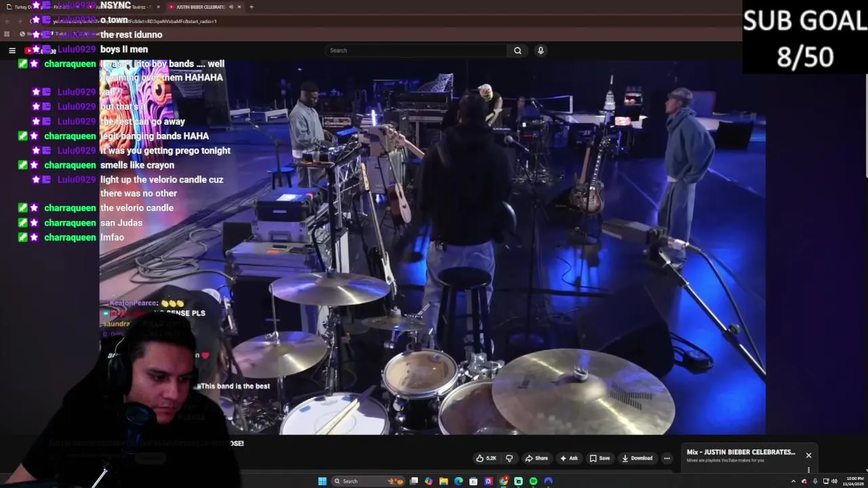Image resolution: width=868 pixels, height=488 pixels.
Task: Open more actions ellipsis beside Download
Action: pyautogui.click(x=667, y=458)
